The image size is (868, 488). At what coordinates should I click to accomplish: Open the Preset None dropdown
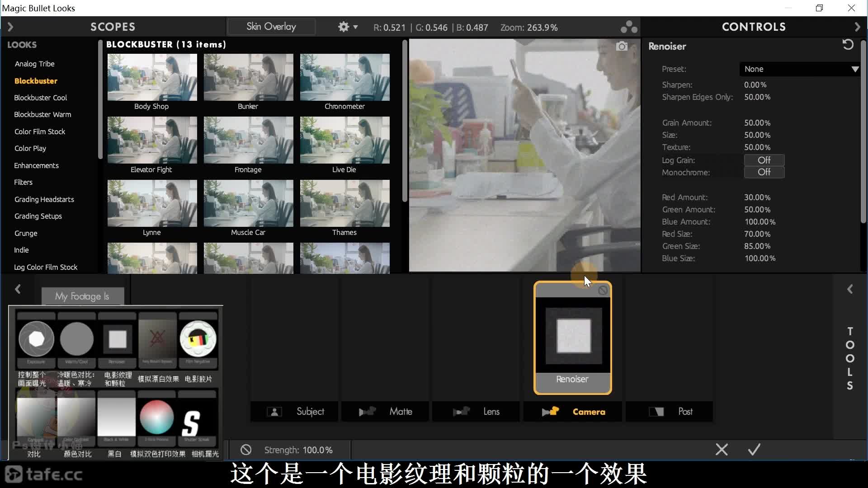800,69
